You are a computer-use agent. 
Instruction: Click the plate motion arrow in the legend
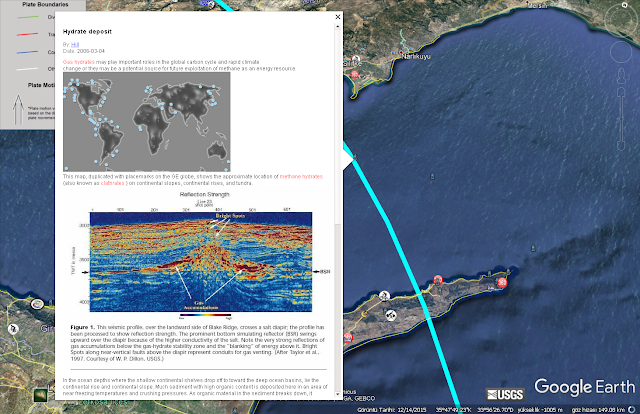pyautogui.click(x=18, y=110)
